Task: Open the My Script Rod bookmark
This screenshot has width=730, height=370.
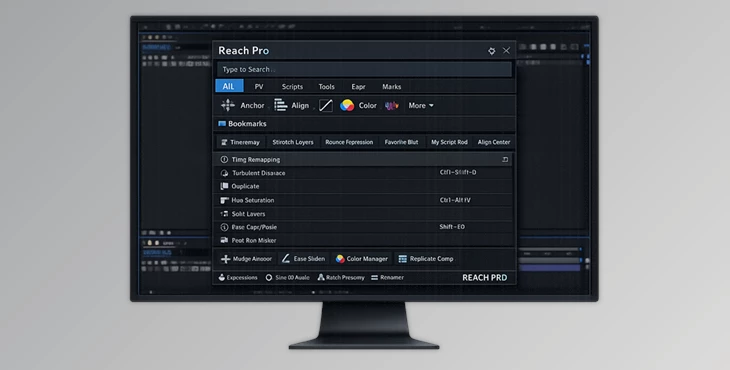Action: point(449,142)
